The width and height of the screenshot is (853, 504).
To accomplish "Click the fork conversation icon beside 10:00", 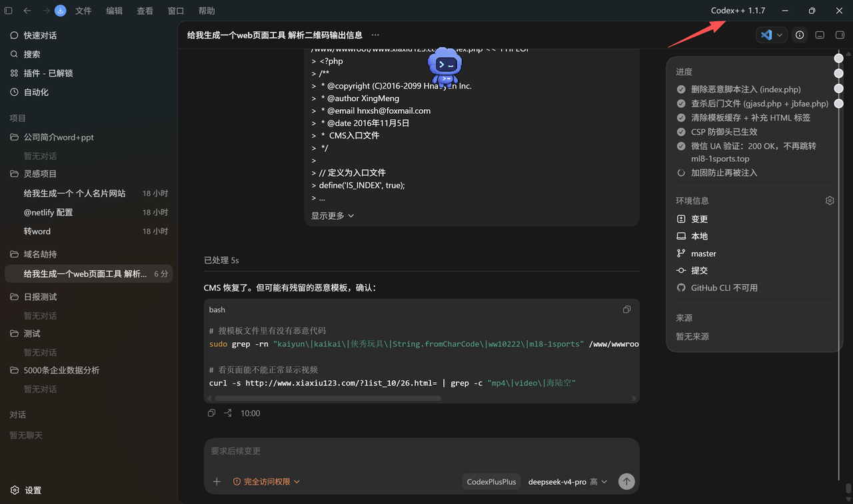I will pos(228,413).
